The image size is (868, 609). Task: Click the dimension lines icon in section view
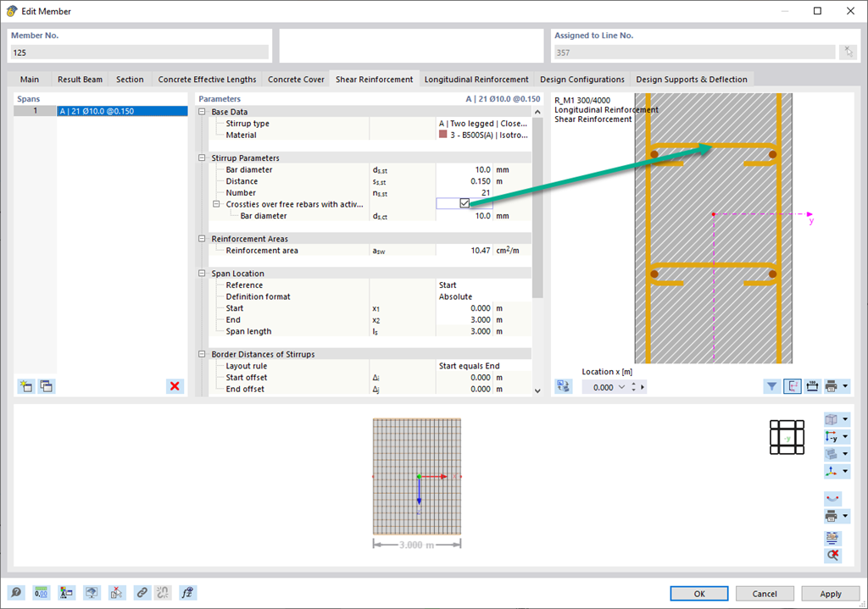tap(812, 386)
